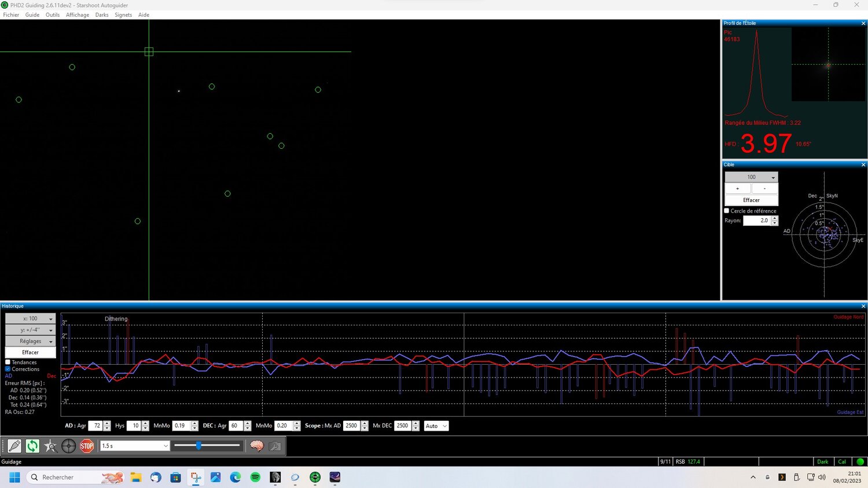
Task: Open the 1.5 s exposure time dropdown
Action: pos(135,446)
